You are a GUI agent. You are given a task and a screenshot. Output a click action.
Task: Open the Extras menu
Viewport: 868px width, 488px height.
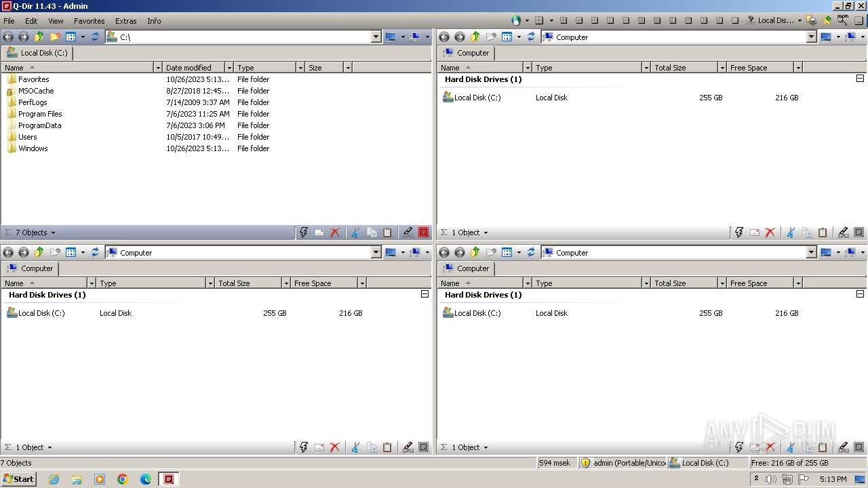click(x=125, y=21)
